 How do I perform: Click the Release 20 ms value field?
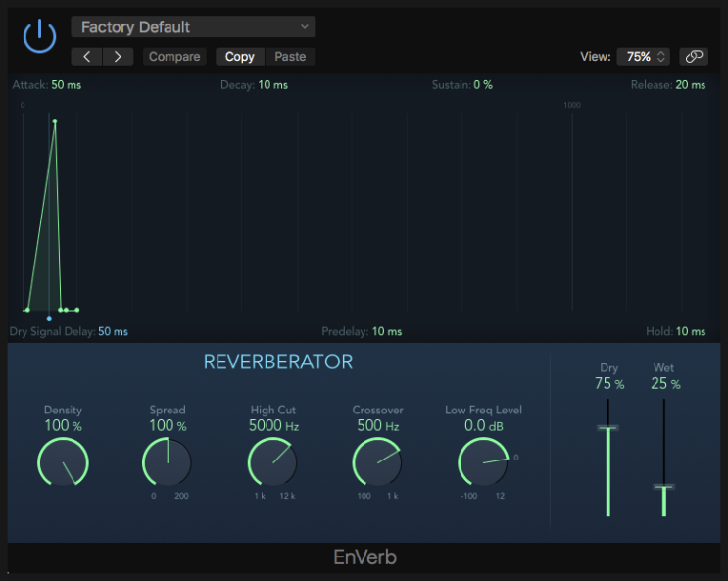click(690, 85)
